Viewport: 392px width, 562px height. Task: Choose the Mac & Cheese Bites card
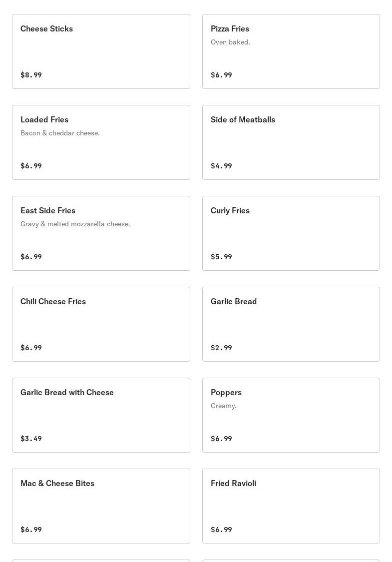(101, 506)
